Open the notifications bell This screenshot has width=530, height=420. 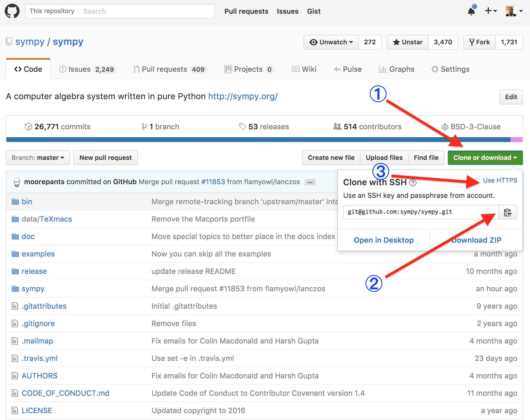click(x=471, y=11)
